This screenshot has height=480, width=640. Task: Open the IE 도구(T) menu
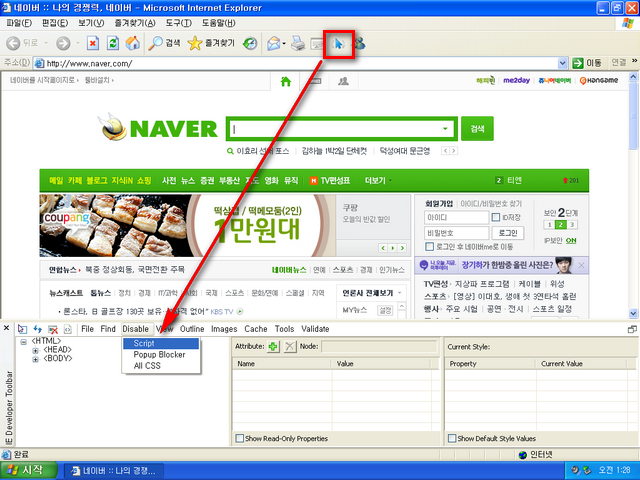[178, 23]
